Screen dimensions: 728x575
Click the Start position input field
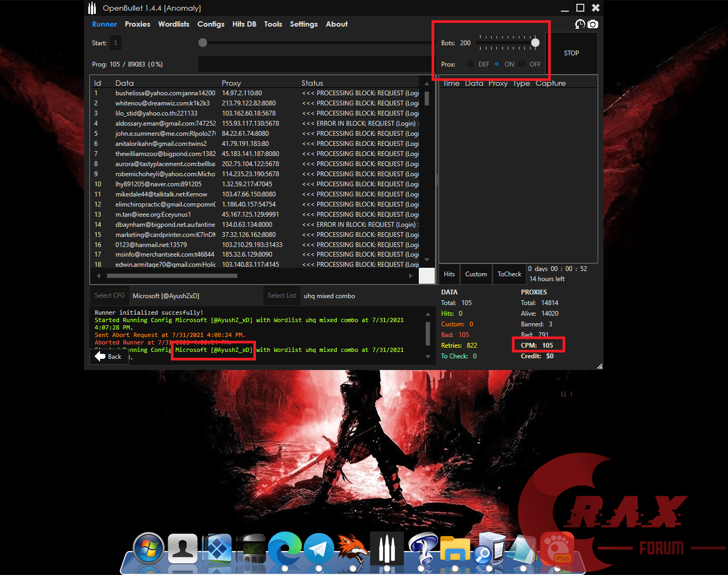[115, 43]
